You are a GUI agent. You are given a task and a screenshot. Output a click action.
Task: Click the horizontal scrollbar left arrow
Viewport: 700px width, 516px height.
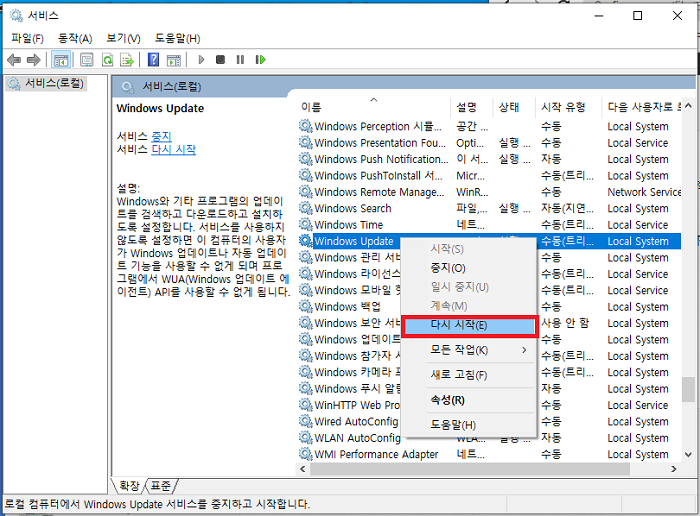pos(303,469)
